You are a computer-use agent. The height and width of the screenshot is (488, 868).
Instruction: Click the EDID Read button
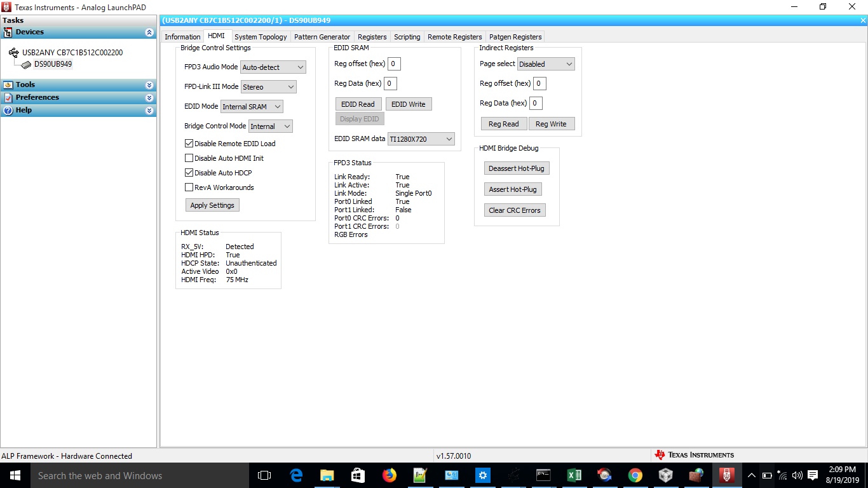point(358,104)
